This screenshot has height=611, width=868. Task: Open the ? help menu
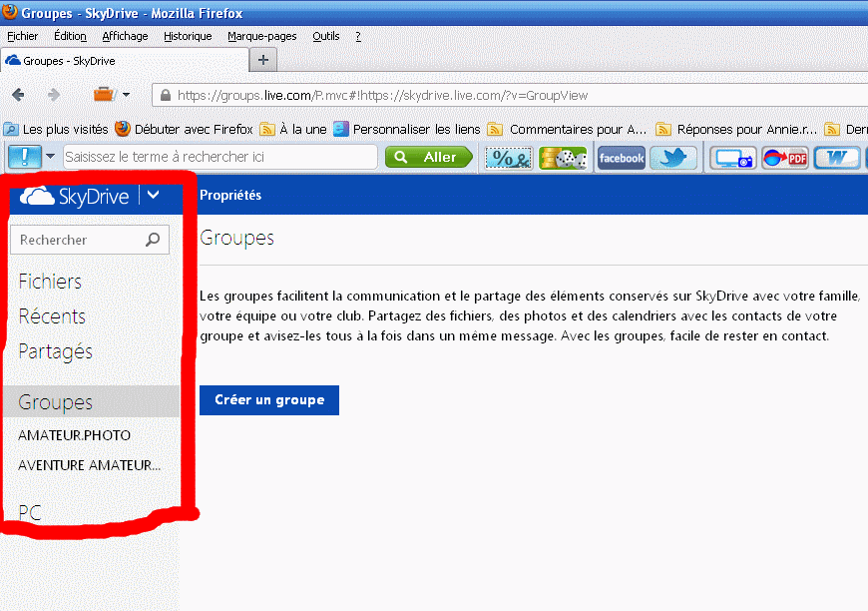tap(358, 36)
